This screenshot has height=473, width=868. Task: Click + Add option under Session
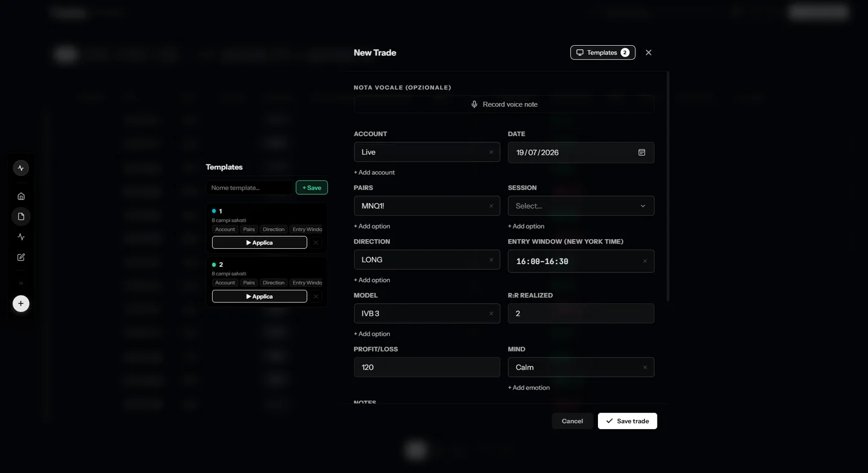526,226
